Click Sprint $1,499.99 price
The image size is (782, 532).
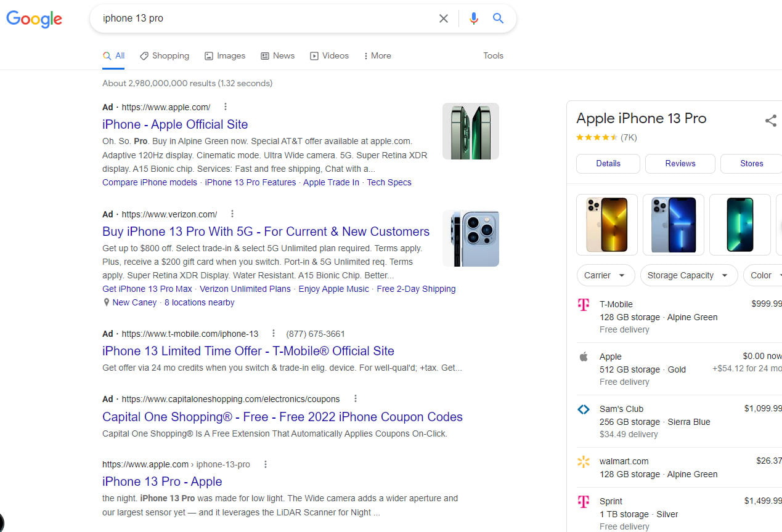[x=763, y=501]
